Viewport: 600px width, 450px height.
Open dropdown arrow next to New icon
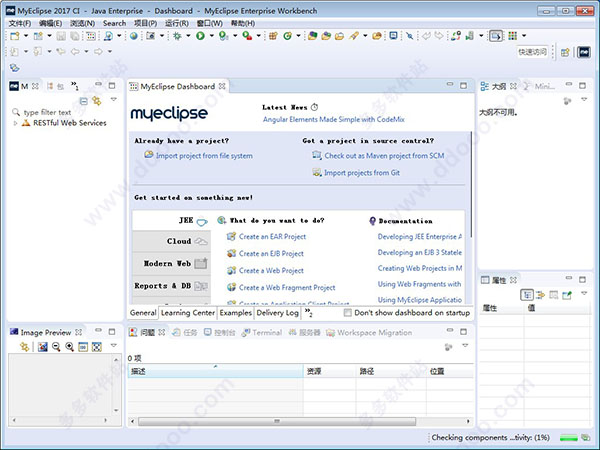[26, 36]
